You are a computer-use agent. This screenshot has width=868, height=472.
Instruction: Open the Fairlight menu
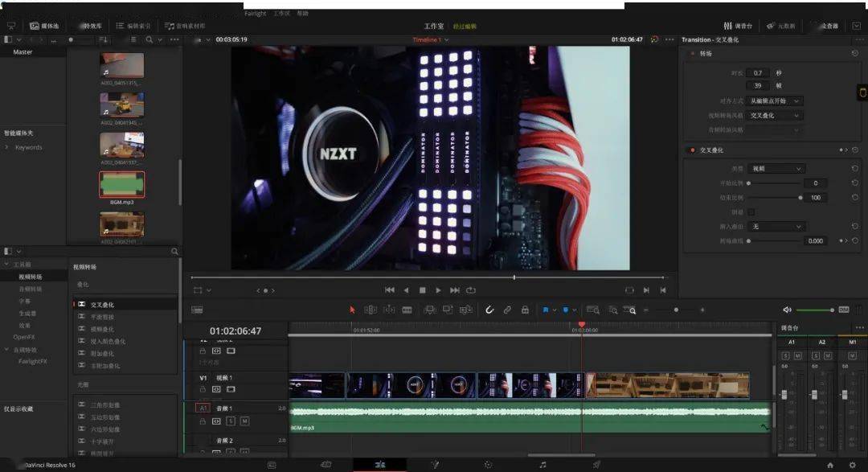coord(256,14)
